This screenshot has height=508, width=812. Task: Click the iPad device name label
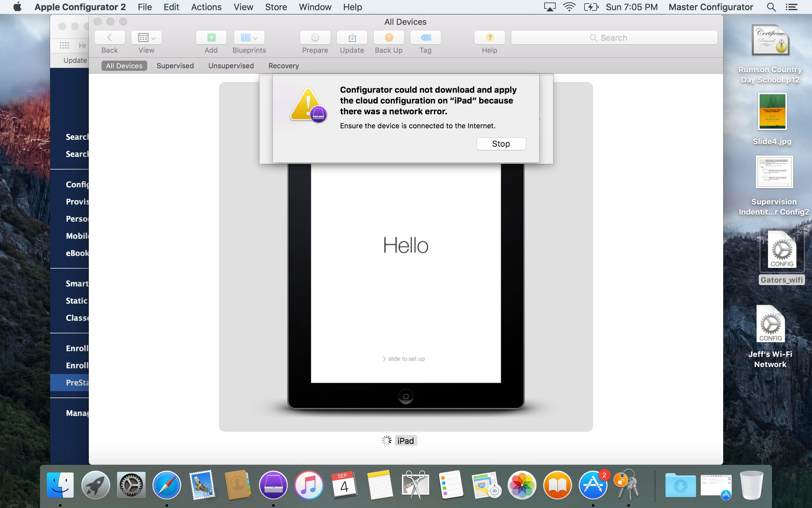tap(406, 440)
